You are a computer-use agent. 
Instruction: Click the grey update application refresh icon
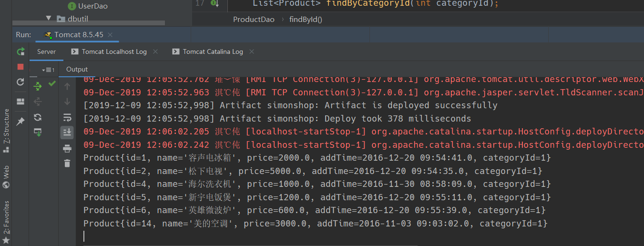[20, 82]
